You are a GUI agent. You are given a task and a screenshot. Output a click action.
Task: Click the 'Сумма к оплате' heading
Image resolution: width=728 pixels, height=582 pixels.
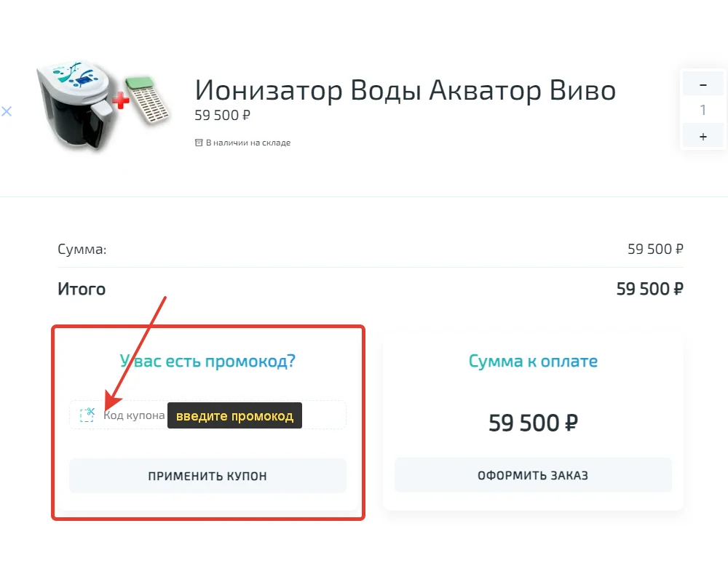coord(532,361)
